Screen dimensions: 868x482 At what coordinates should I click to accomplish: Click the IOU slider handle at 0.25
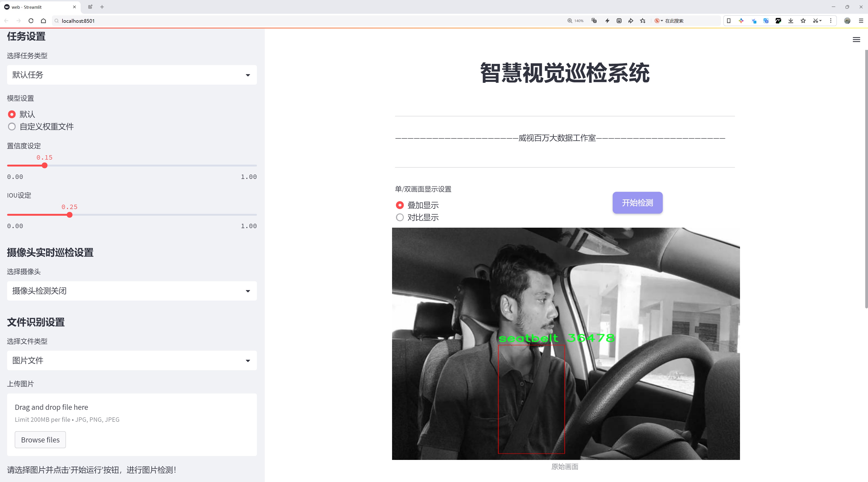pos(69,215)
